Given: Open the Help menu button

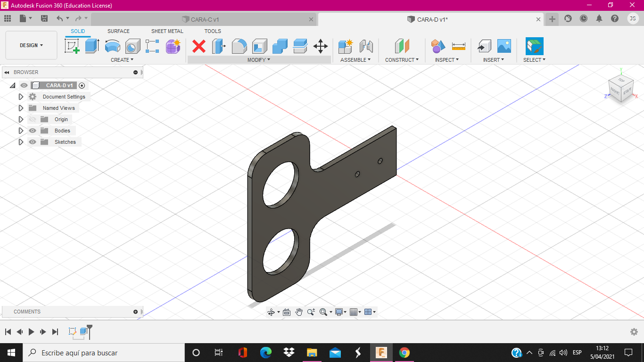Looking at the screenshot, I should pos(615,18).
